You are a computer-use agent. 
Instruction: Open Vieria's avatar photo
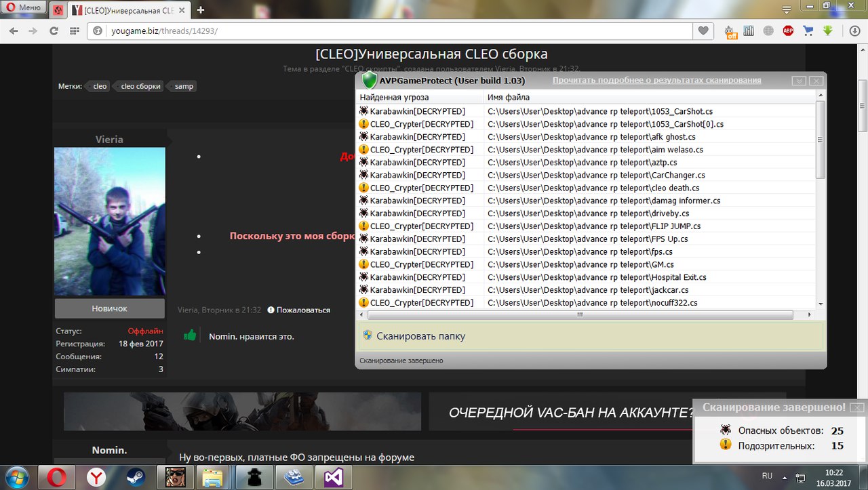coord(110,222)
